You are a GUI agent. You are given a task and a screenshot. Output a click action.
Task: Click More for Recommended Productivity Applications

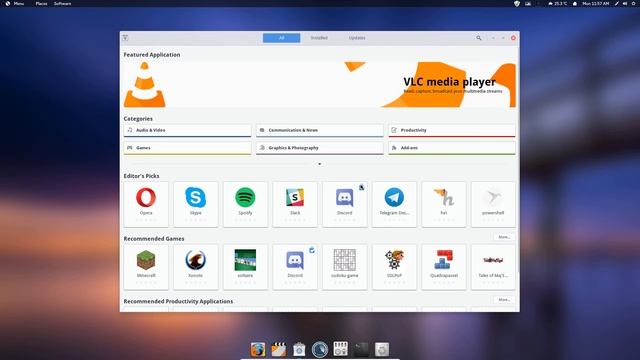504,300
